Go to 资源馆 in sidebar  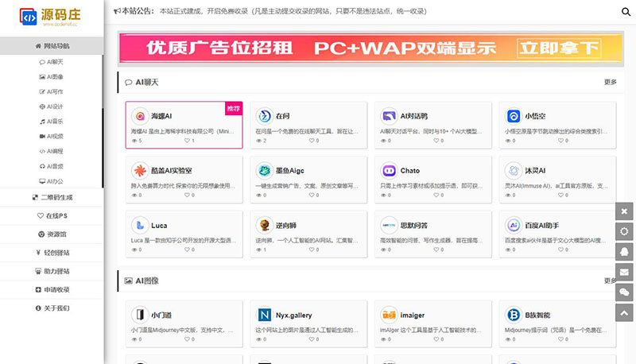[x=52, y=234]
